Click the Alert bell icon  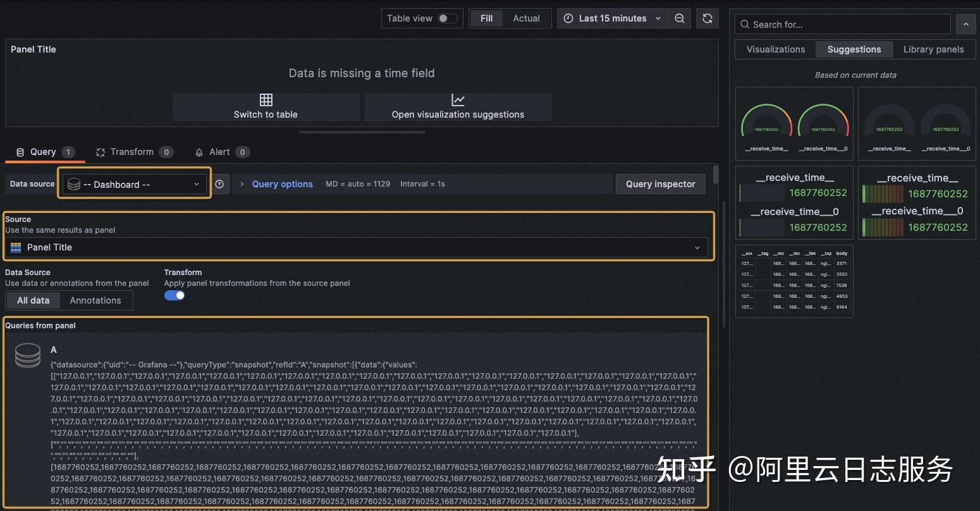[x=199, y=152]
